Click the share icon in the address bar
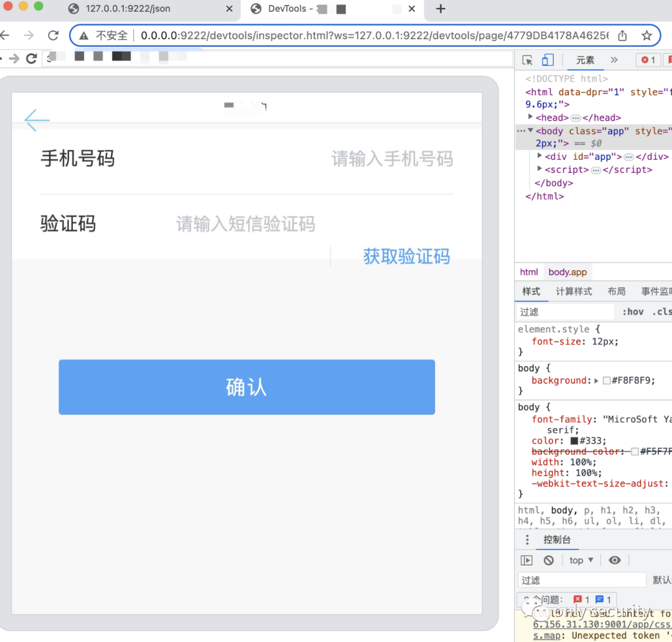 [x=622, y=35]
